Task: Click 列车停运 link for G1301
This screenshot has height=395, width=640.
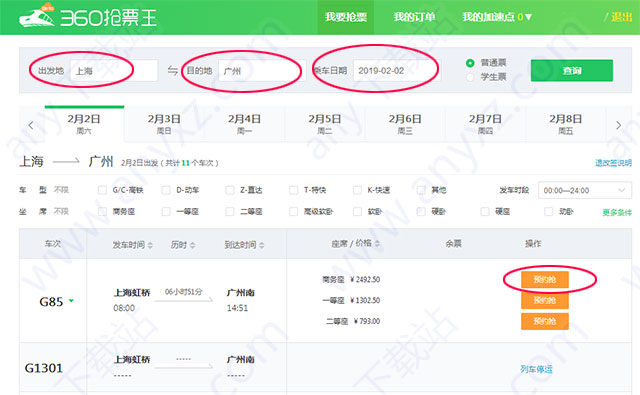Action: tap(536, 369)
